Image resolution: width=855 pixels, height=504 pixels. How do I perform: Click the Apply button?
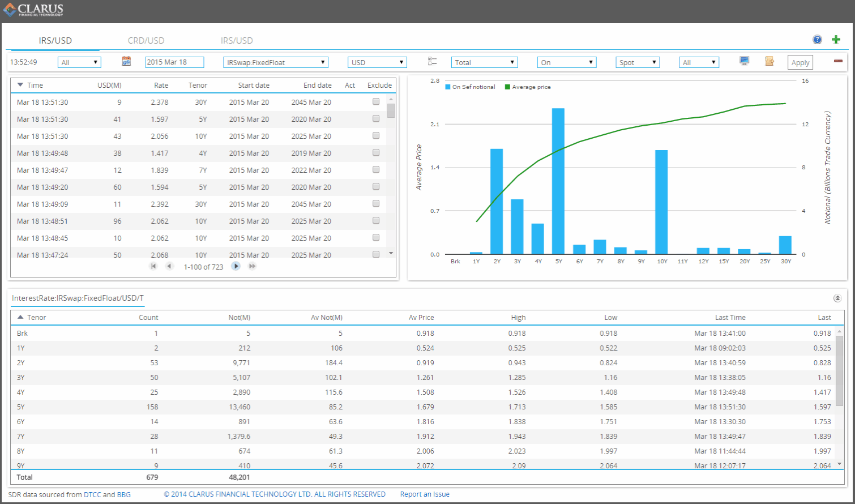(800, 62)
